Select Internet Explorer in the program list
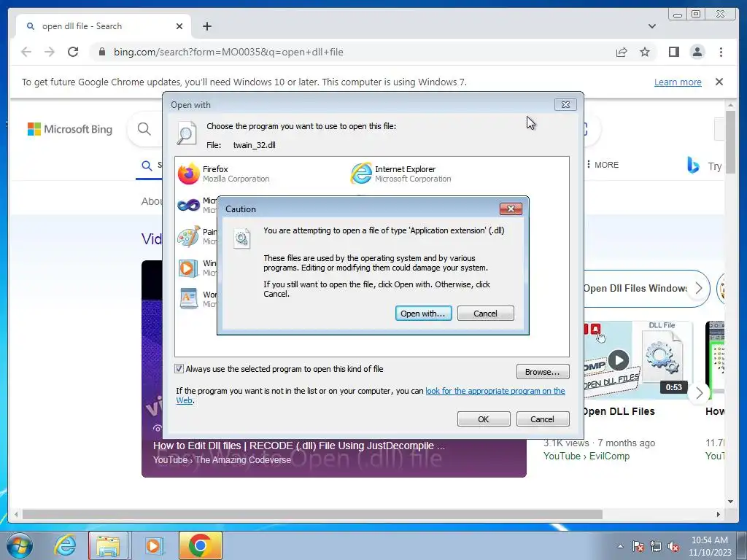747x560 pixels. click(401, 174)
